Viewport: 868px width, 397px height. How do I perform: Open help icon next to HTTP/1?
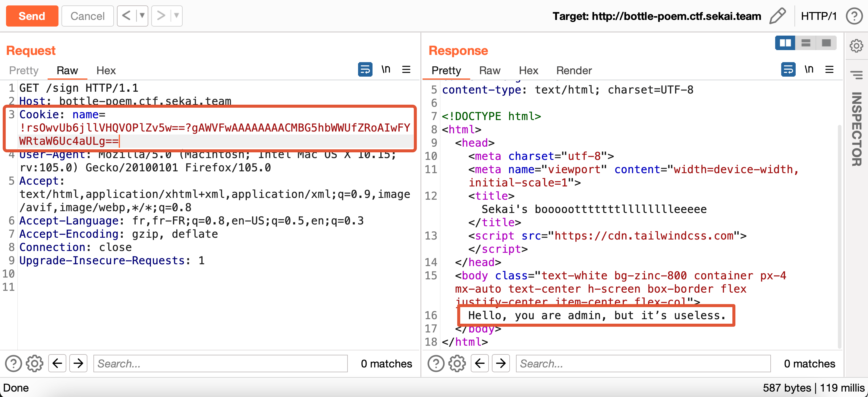click(854, 16)
